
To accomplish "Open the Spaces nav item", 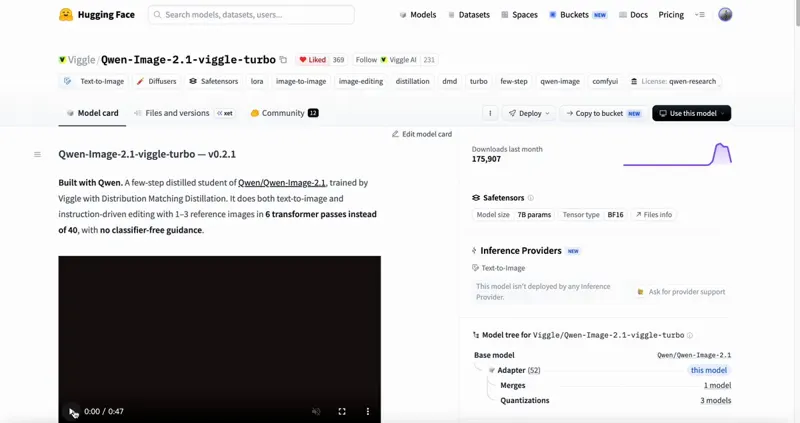I will pyautogui.click(x=519, y=15).
